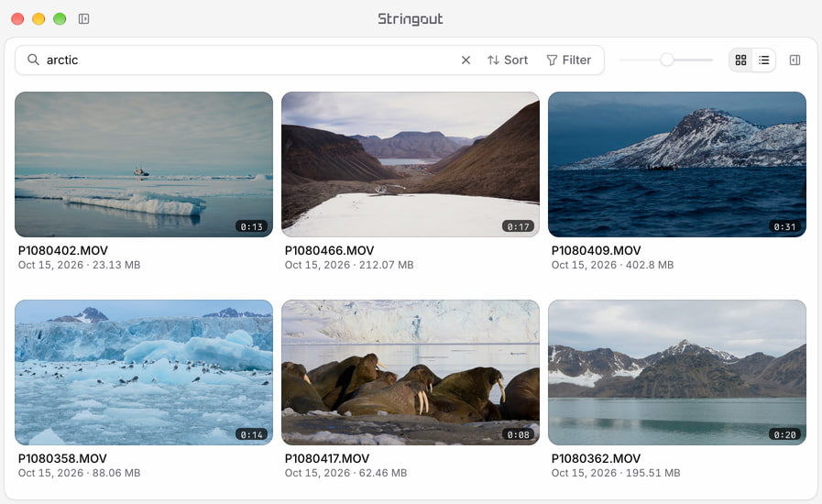The height and width of the screenshot is (504, 822).
Task: Select the P1080358.MOV glacier thumbnail
Action: 144,372
